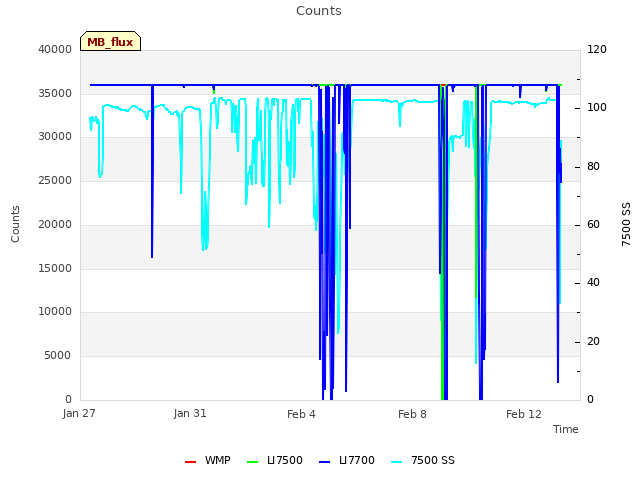Click the 35000 left axis value

[55, 93]
